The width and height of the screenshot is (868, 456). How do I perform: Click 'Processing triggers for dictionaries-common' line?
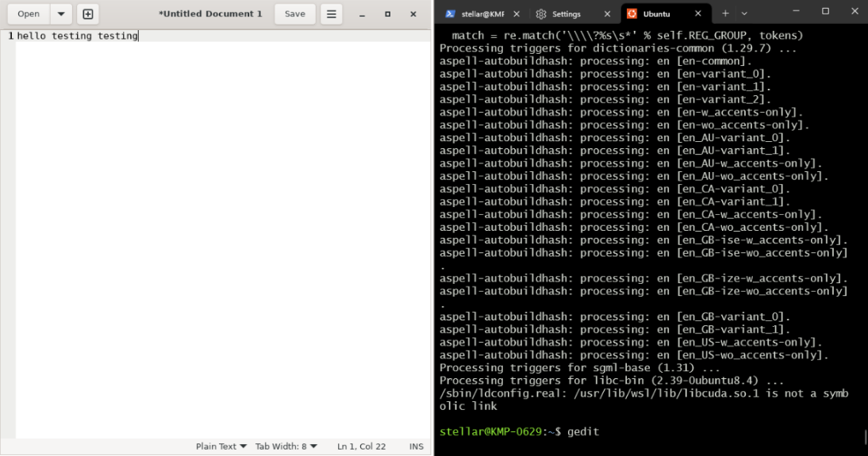[x=618, y=48]
